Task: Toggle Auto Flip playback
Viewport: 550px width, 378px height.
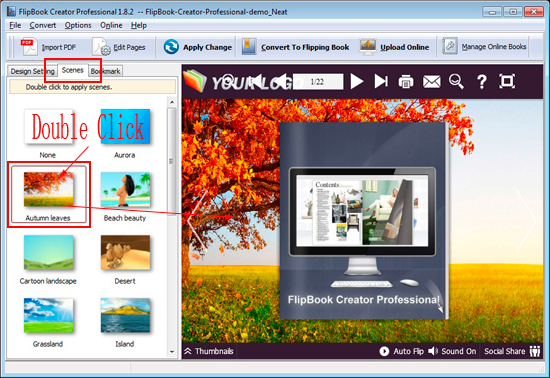Action: [x=401, y=351]
